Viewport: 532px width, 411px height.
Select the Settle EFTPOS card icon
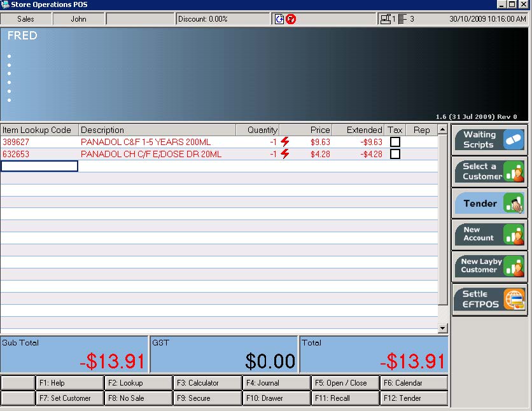coord(514,299)
